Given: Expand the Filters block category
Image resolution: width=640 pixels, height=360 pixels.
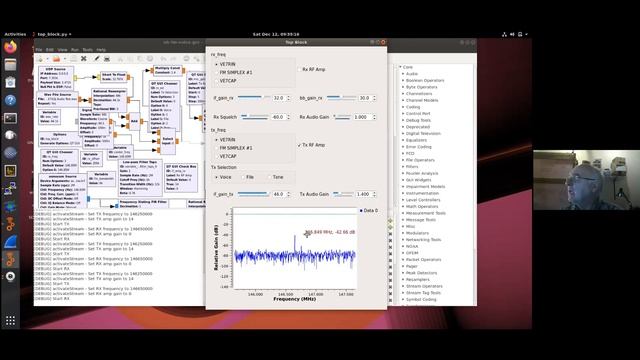Looking at the screenshot, I should (x=403, y=167).
